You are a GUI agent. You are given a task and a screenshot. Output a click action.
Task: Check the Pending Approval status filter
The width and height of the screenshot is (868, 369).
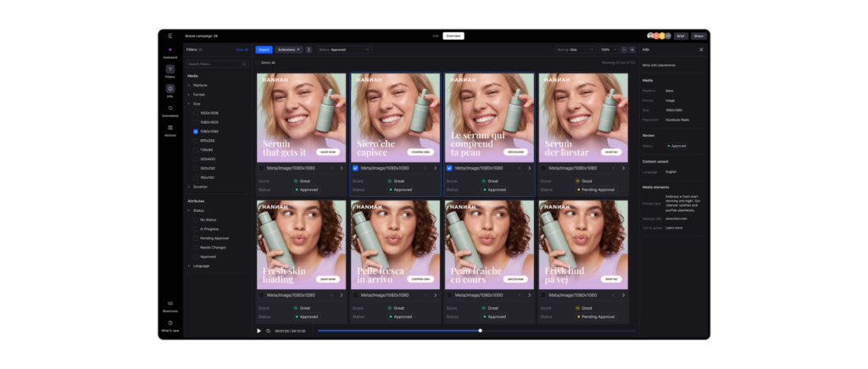coord(196,238)
